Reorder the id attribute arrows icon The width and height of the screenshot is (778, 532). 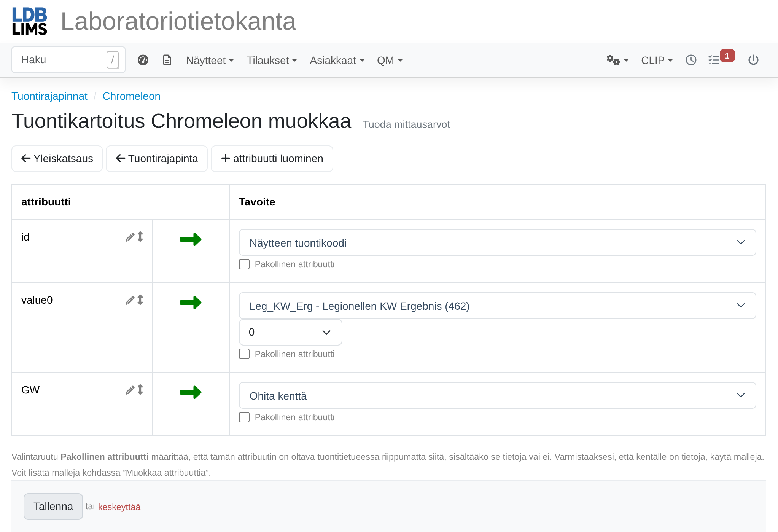(x=140, y=237)
